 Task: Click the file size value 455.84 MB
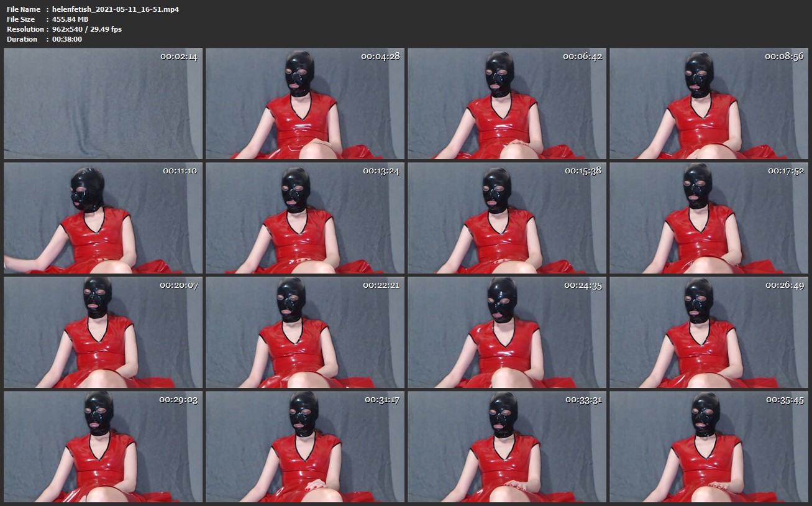click(x=70, y=19)
